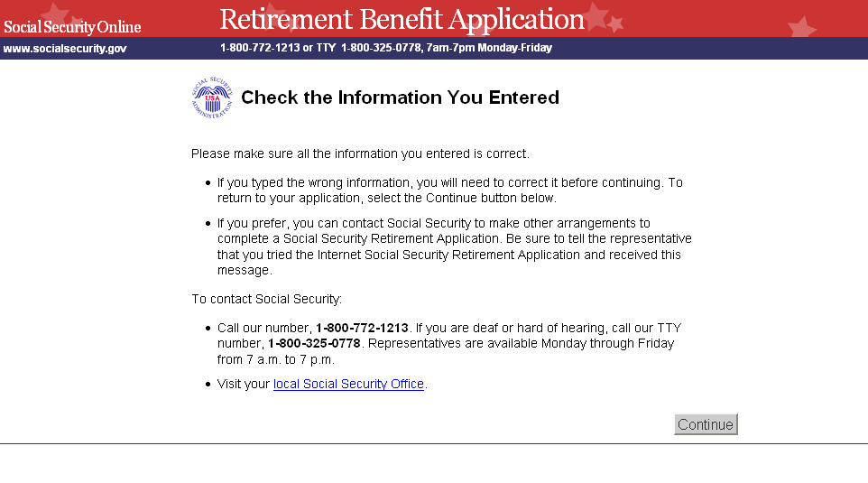Viewport: 868px width, 483px height.
Task: Click the Social Security Online logo text
Action: click(x=72, y=27)
